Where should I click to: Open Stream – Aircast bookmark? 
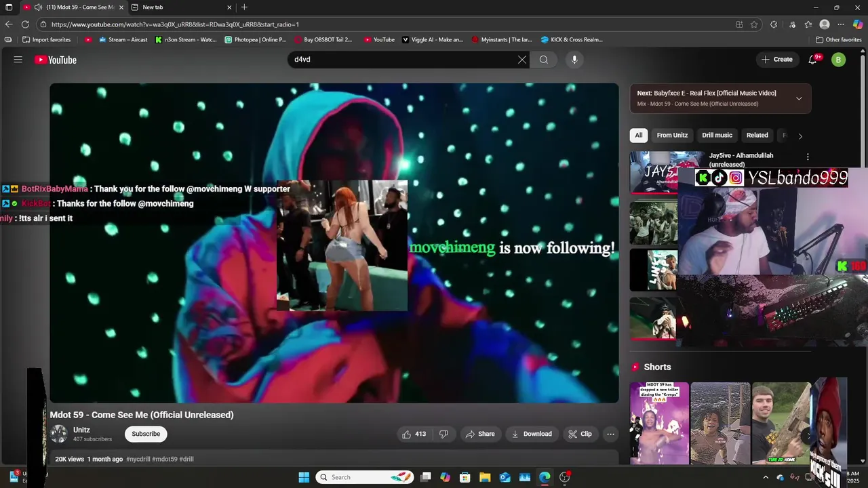tap(123, 40)
